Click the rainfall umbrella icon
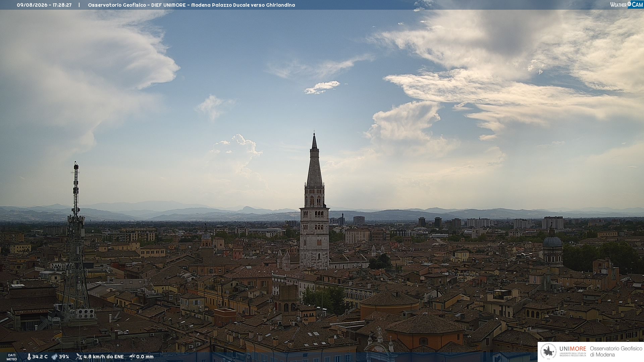The height and width of the screenshot is (362, 644). click(x=132, y=357)
